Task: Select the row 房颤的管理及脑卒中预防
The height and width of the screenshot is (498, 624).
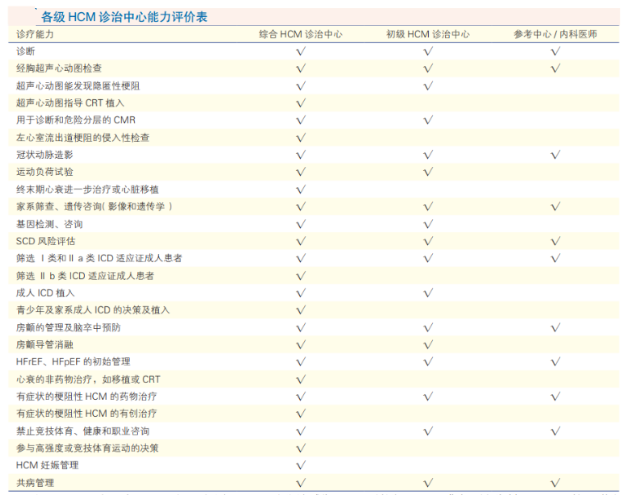Action: tap(314, 328)
